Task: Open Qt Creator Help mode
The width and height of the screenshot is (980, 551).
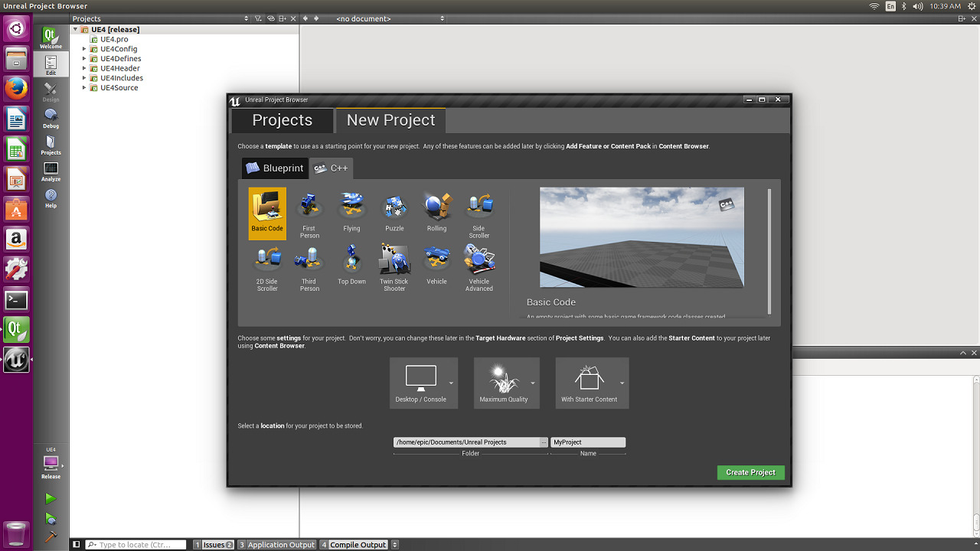Action: tap(51, 198)
